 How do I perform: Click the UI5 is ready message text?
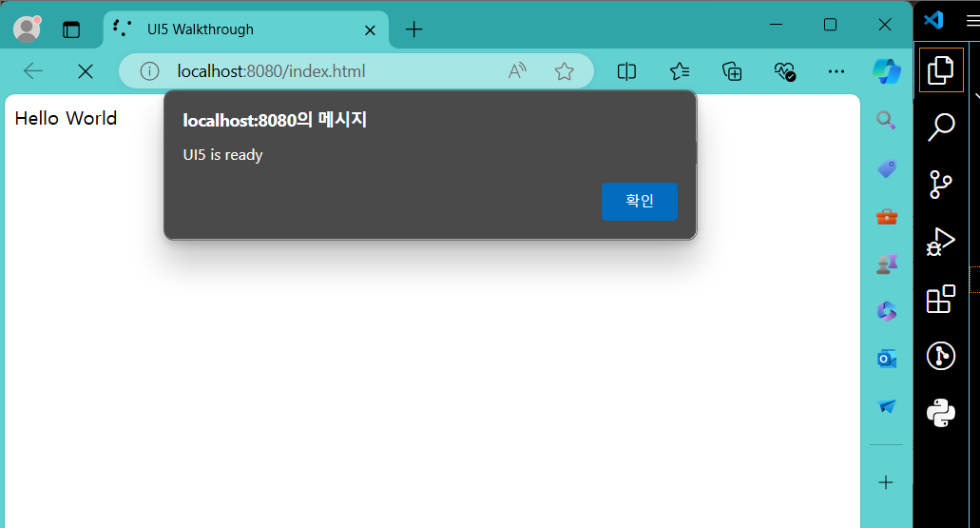(222, 154)
